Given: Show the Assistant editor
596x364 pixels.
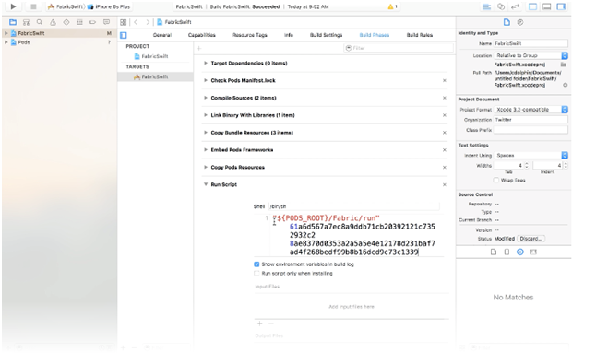Looking at the screenshot, I should point(501,6).
